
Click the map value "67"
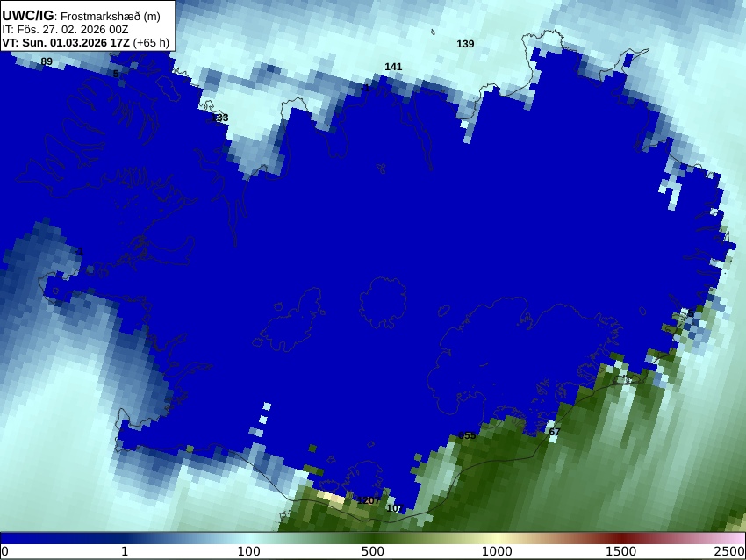555,432
